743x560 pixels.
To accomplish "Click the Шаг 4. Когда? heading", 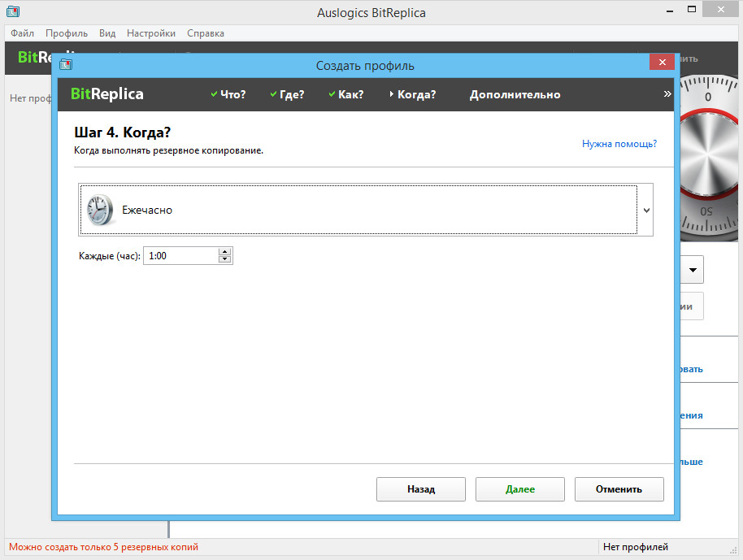I will pos(122,132).
